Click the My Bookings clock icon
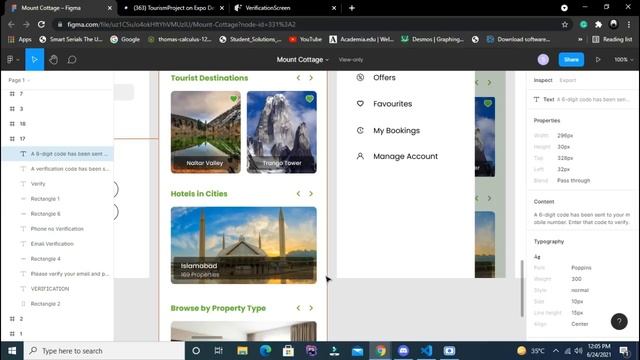This screenshot has height=360, width=640. point(360,130)
